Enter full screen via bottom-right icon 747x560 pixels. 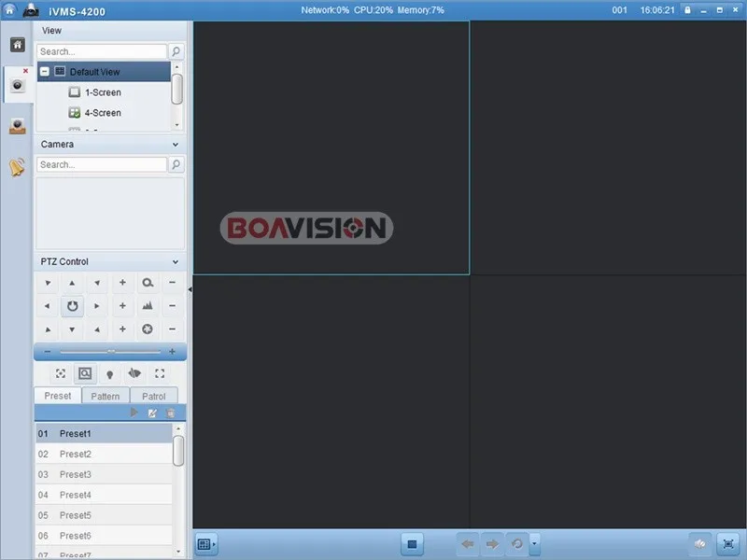728,544
